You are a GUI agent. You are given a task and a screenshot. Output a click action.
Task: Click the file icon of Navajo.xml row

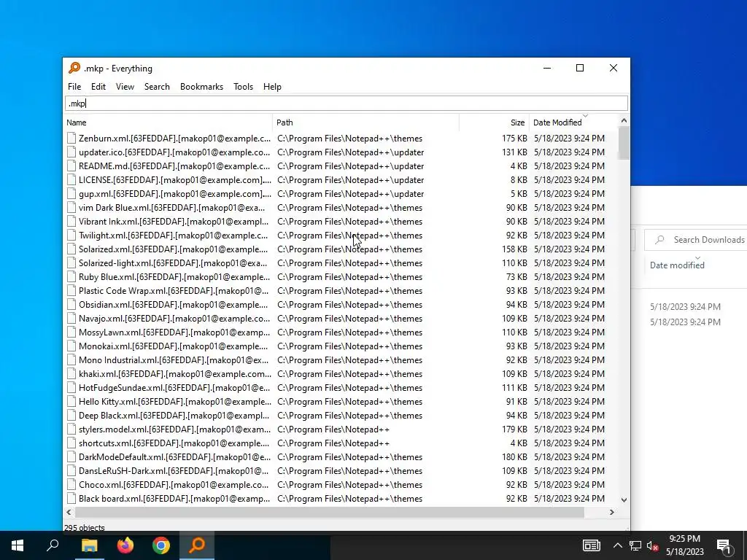coord(71,319)
